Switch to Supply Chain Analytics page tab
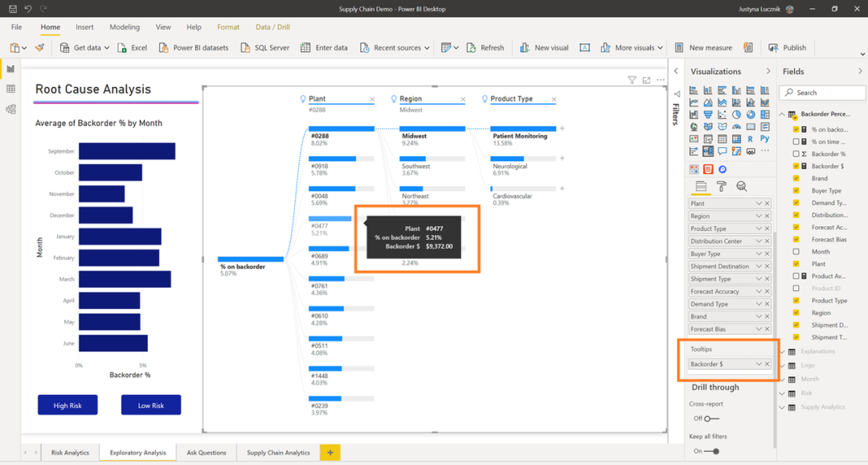Viewport: 868px width, 465px height. click(278, 452)
